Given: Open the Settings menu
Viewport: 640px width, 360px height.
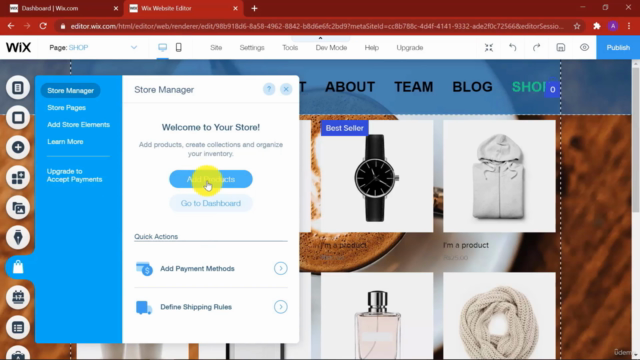Looking at the screenshot, I should point(252,48).
